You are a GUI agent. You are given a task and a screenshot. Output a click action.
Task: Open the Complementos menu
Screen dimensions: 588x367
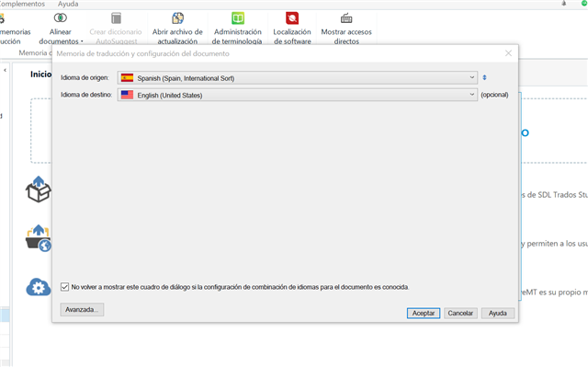22,4
